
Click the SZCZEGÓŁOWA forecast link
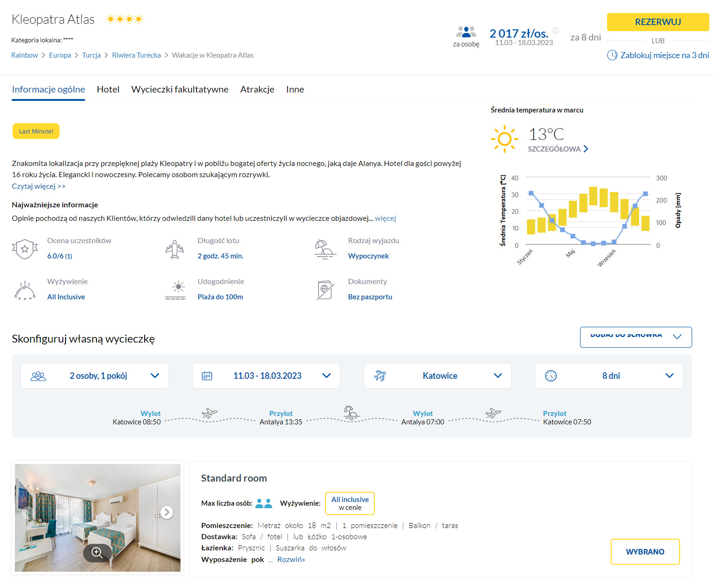(x=554, y=149)
